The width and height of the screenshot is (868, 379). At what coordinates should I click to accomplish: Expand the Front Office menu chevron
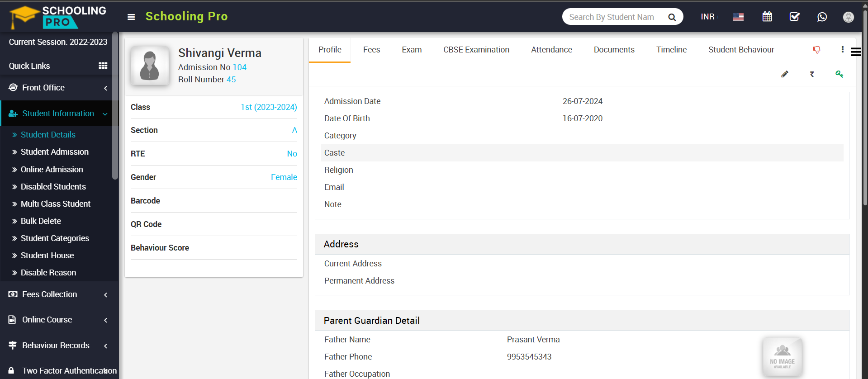tap(106, 88)
